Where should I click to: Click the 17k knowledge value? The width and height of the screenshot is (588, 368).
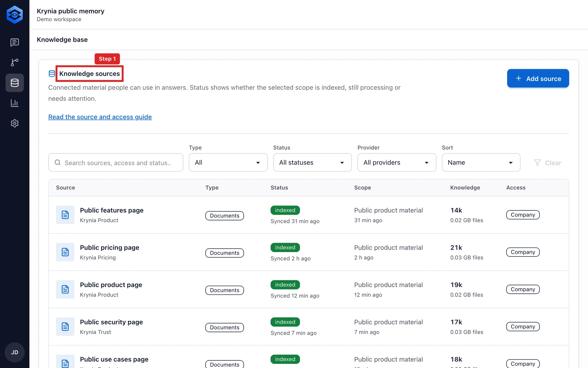click(x=456, y=322)
